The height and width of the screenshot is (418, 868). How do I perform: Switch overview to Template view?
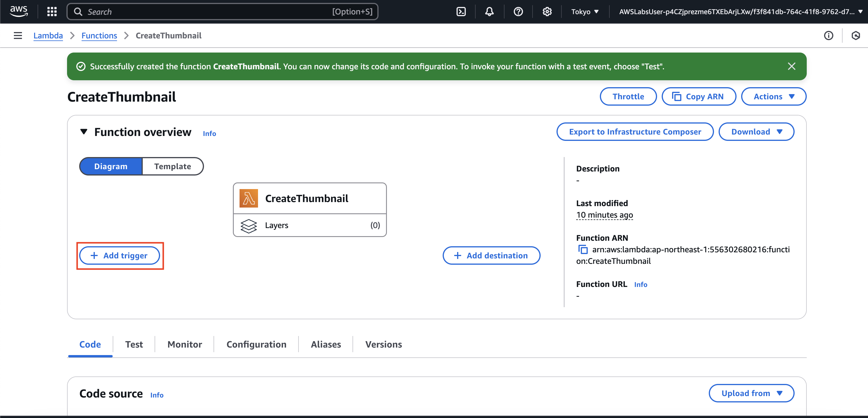173,166
